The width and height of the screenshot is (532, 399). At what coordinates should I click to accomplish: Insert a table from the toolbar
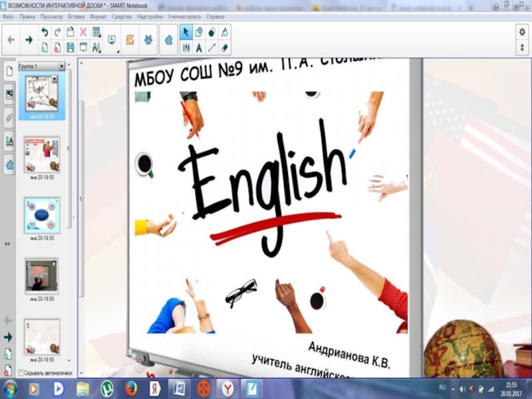point(96,32)
